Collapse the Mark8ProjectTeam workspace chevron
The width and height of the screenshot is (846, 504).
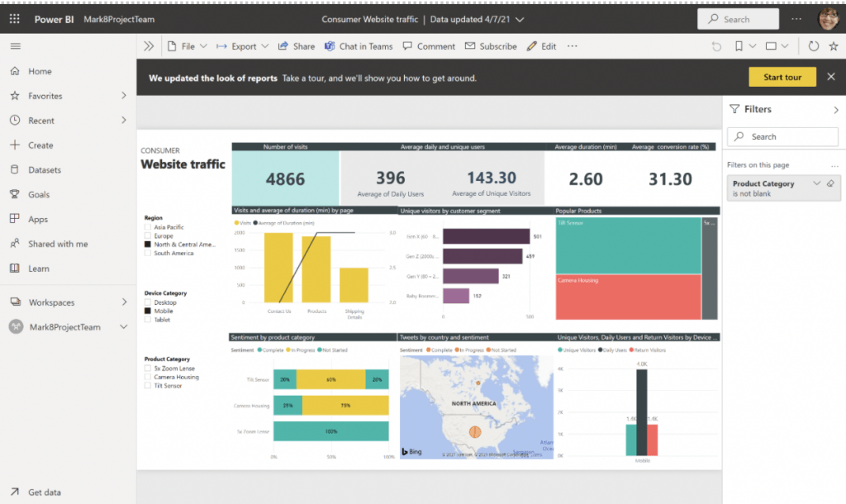124,327
